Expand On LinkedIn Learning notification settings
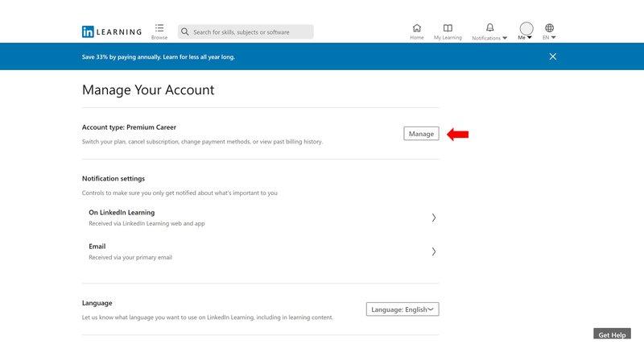644x361 pixels. click(x=433, y=218)
